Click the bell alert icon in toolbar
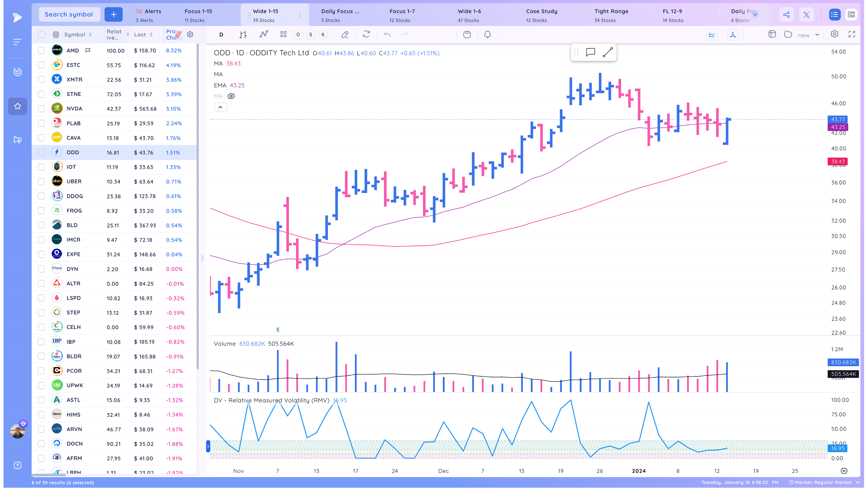This screenshot has width=868, height=488. coord(488,34)
